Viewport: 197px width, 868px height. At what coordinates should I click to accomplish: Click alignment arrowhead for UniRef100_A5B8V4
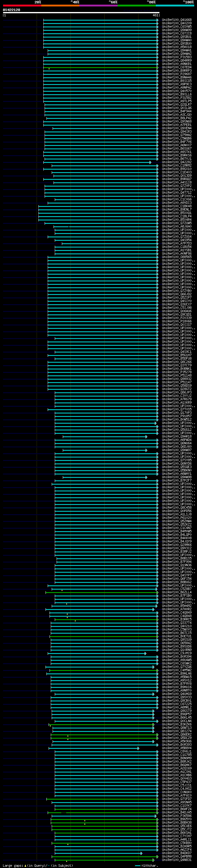[139, 748]
